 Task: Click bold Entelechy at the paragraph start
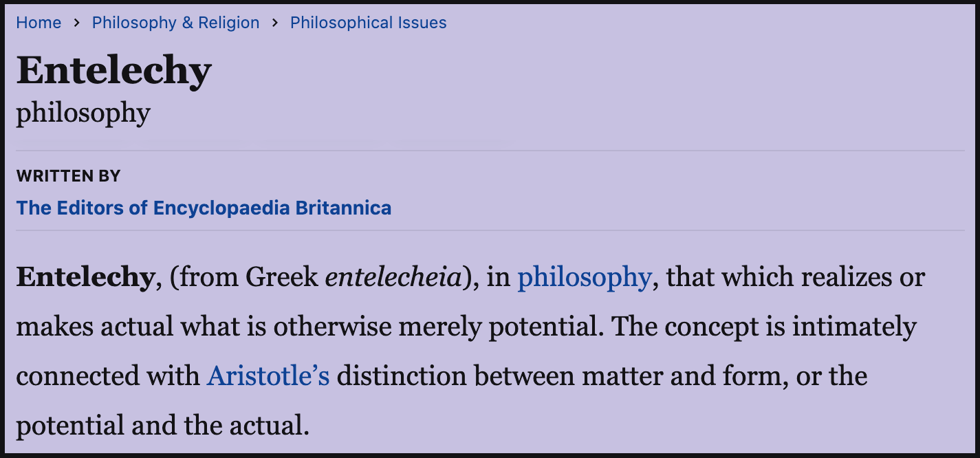[84, 277]
